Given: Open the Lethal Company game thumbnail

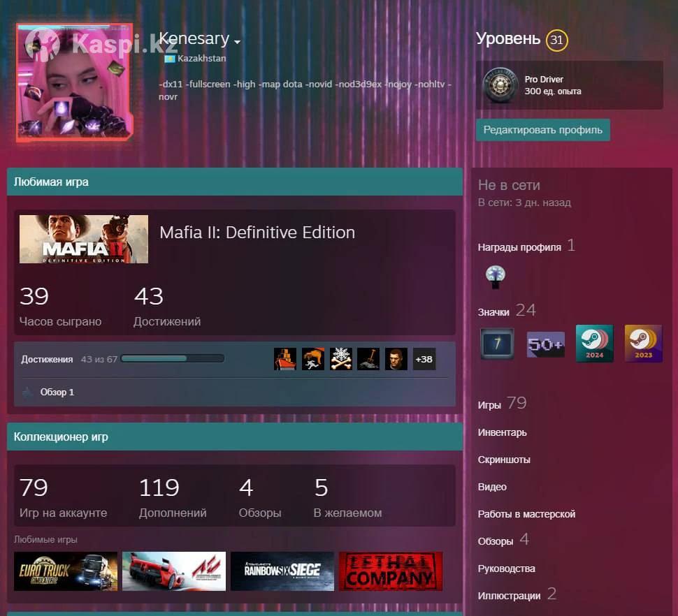Looking at the screenshot, I should (x=391, y=571).
